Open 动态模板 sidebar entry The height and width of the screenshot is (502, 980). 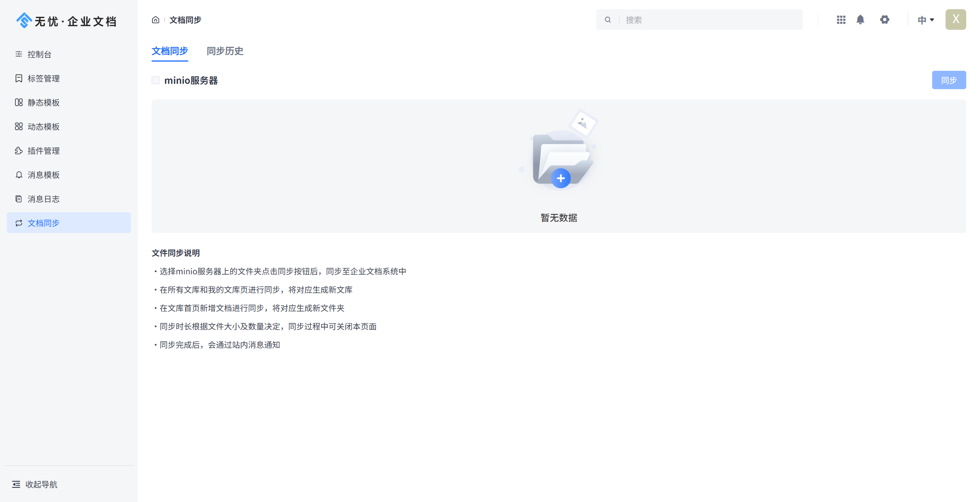click(x=43, y=127)
